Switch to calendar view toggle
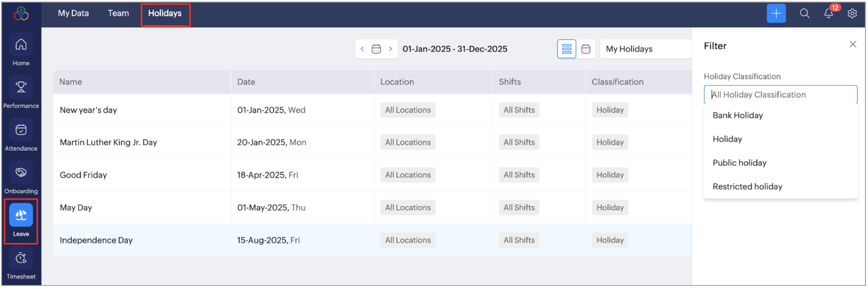868x289 pixels. (586, 49)
